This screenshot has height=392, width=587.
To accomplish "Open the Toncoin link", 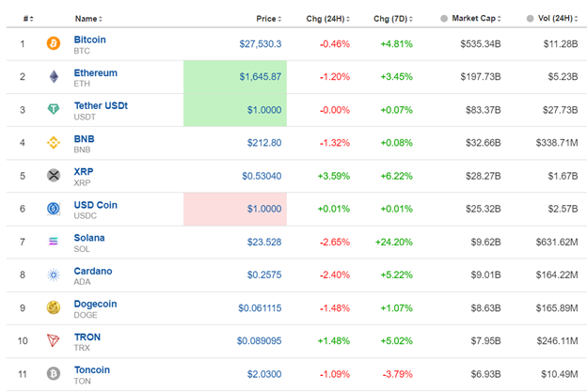I will [91, 369].
